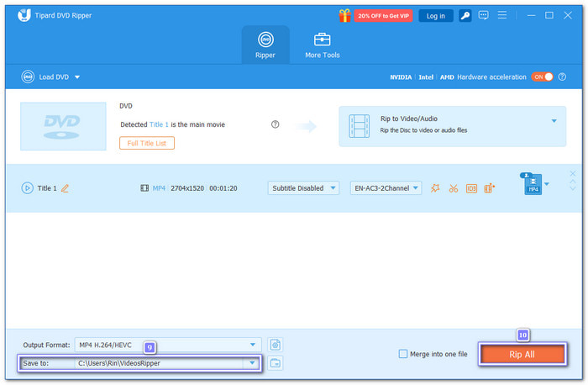
Task: Click the video info film icon beside MP4
Action: pos(144,188)
